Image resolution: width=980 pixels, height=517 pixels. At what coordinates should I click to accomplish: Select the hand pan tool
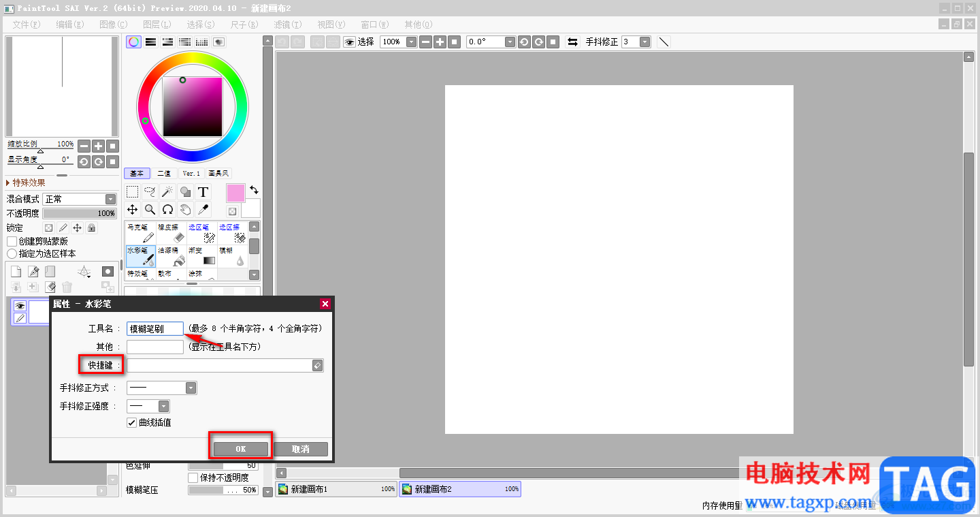185,210
